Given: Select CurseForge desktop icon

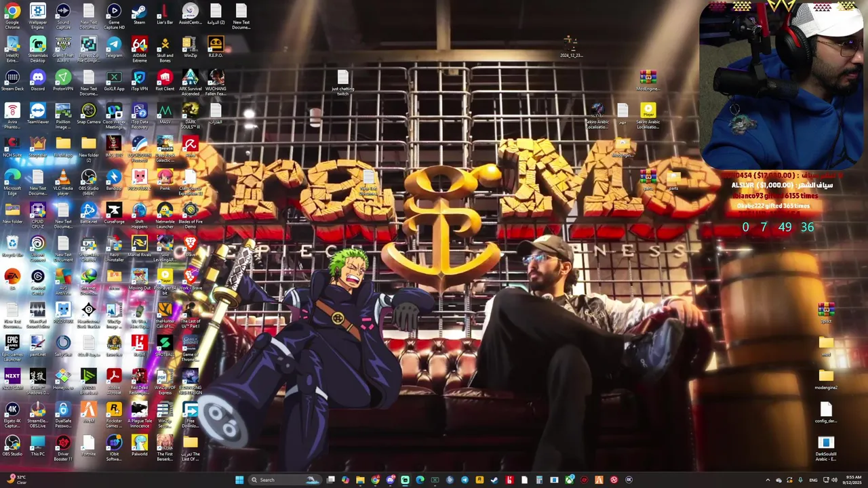Looking at the screenshot, I should point(114,214).
